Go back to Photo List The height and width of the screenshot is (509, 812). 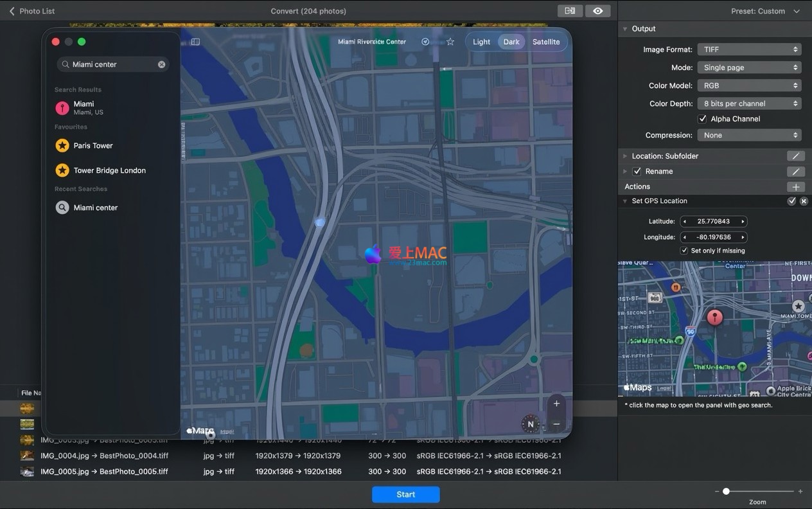pyautogui.click(x=31, y=11)
